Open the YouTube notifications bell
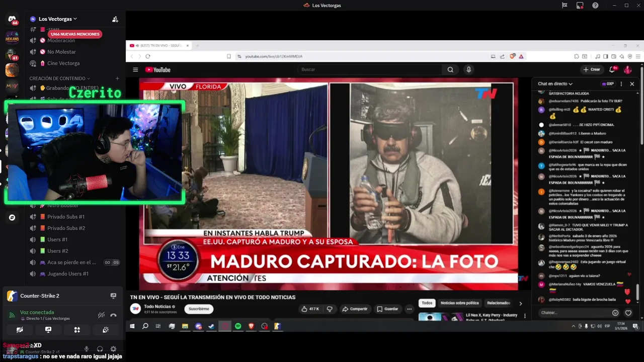The image size is (644, 362). (613, 69)
